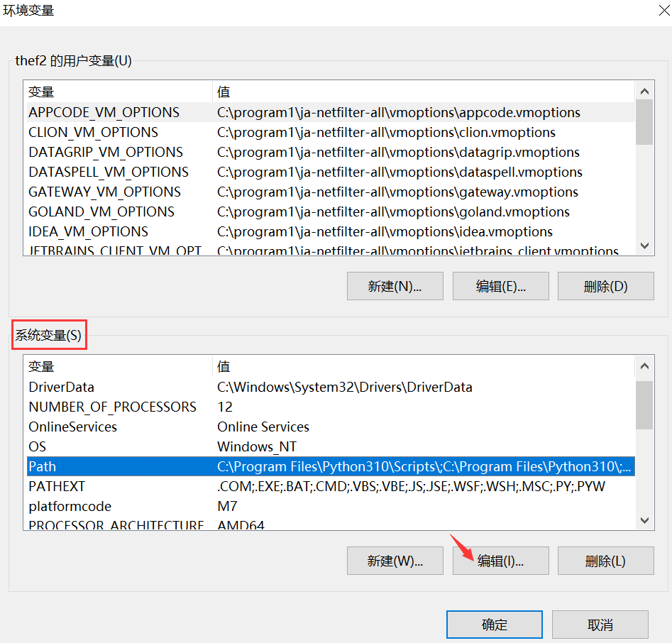Viewport: 672px width, 643px height.
Task: Click Edit (E) button for user variables
Action: (500, 286)
